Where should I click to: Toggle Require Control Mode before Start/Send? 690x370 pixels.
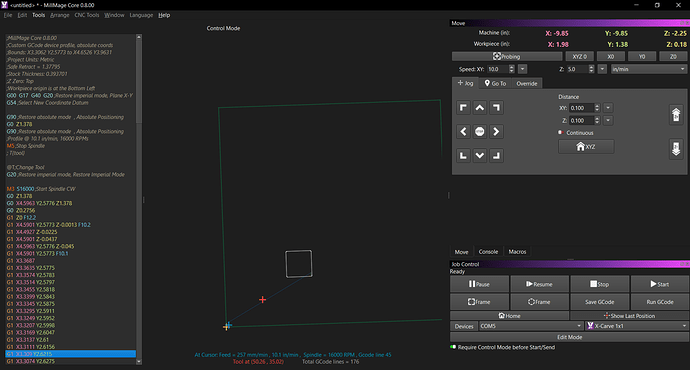pos(453,347)
